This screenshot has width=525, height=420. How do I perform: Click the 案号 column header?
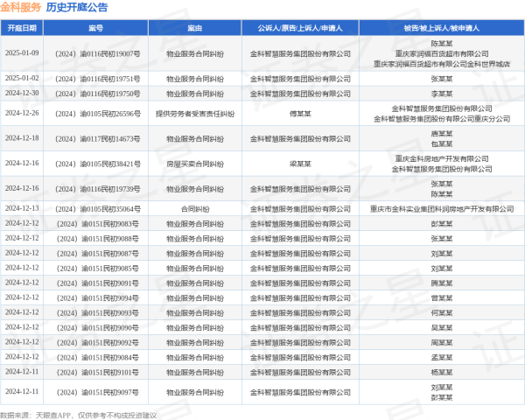pyautogui.click(x=95, y=28)
